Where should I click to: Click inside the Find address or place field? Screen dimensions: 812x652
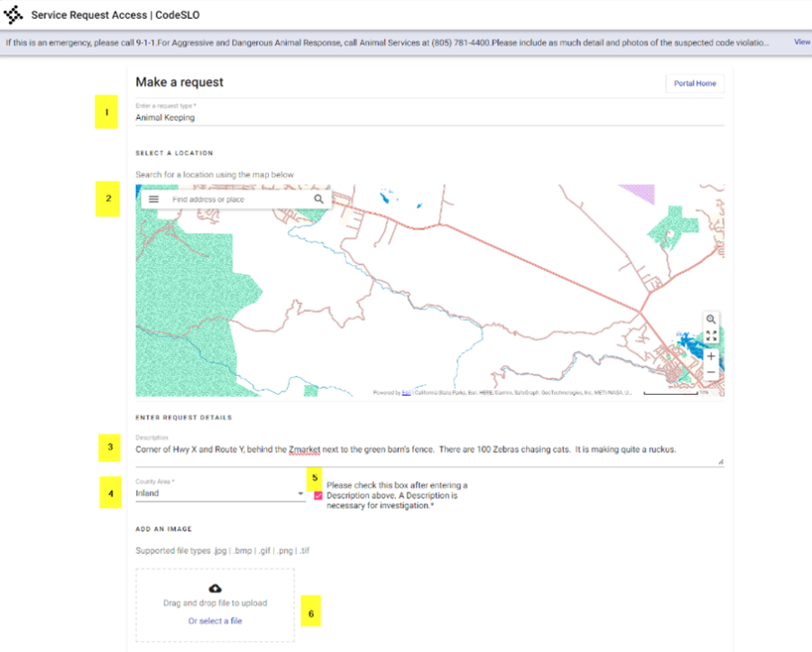235,199
